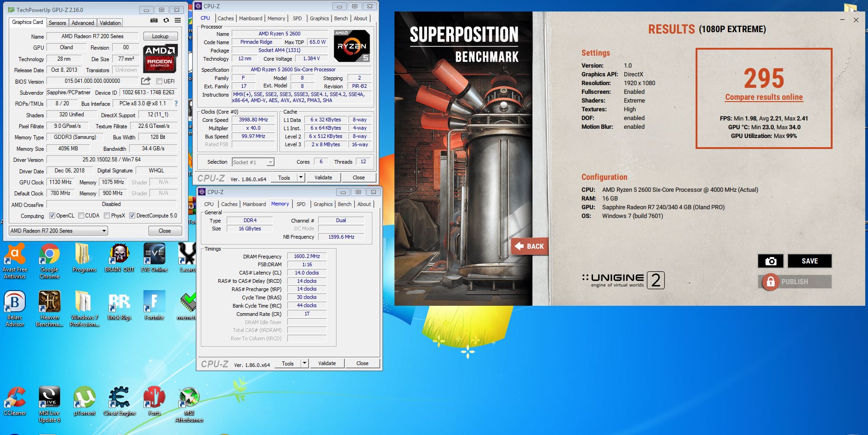Open Avast Free Antivirus desktop shortcut
Viewport: 868px width, 435px height.
tap(15, 261)
